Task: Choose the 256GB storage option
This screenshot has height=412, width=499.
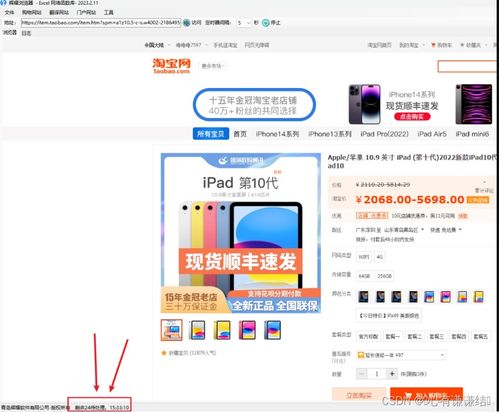Action: [x=384, y=276]
